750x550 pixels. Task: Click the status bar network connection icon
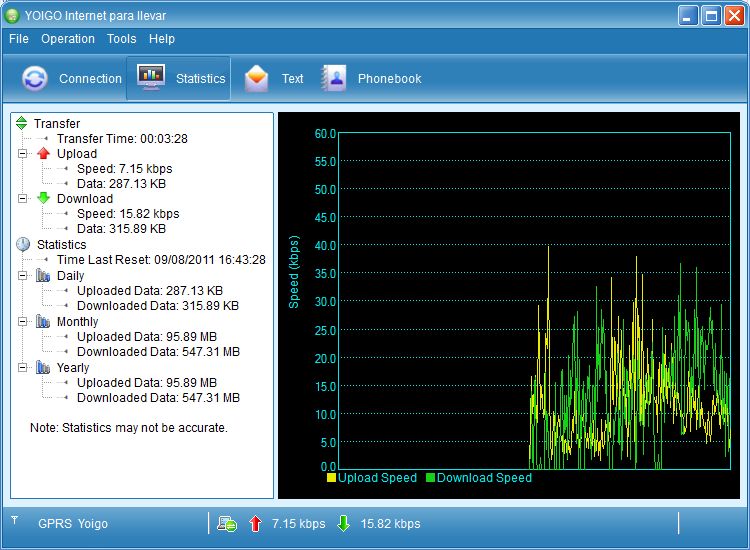coord(227,524)
